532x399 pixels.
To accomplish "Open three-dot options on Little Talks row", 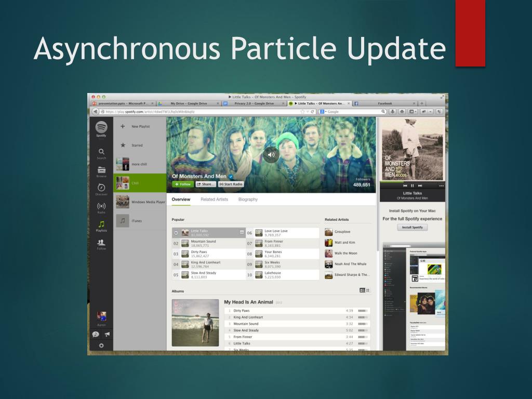I will (242, 232).
